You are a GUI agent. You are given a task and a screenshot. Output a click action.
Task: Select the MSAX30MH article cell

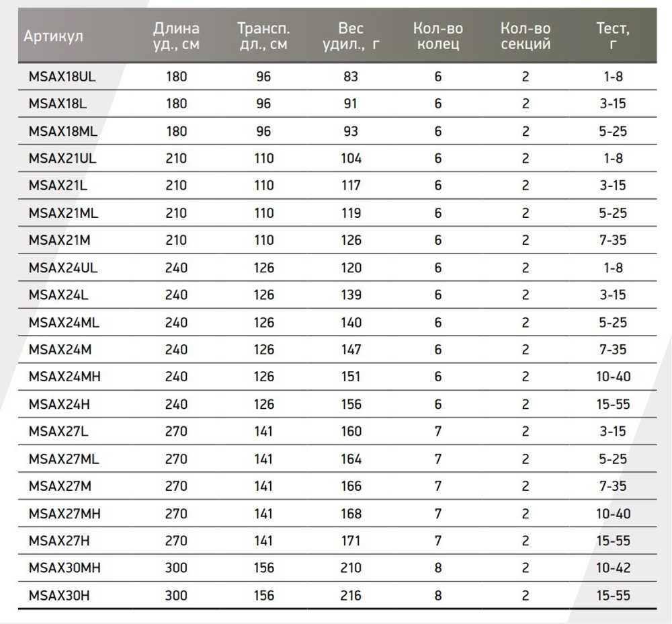coord(64,568)
